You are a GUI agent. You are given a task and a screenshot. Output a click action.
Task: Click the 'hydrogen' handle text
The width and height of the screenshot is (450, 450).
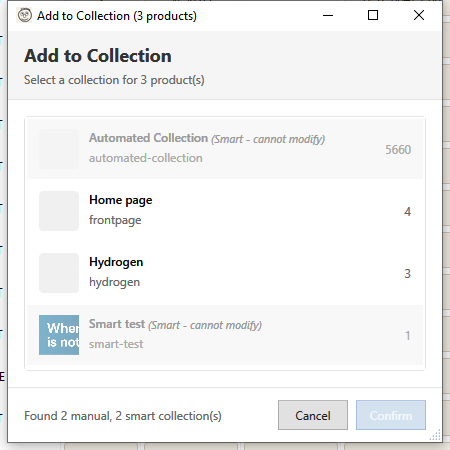(114, 282)
